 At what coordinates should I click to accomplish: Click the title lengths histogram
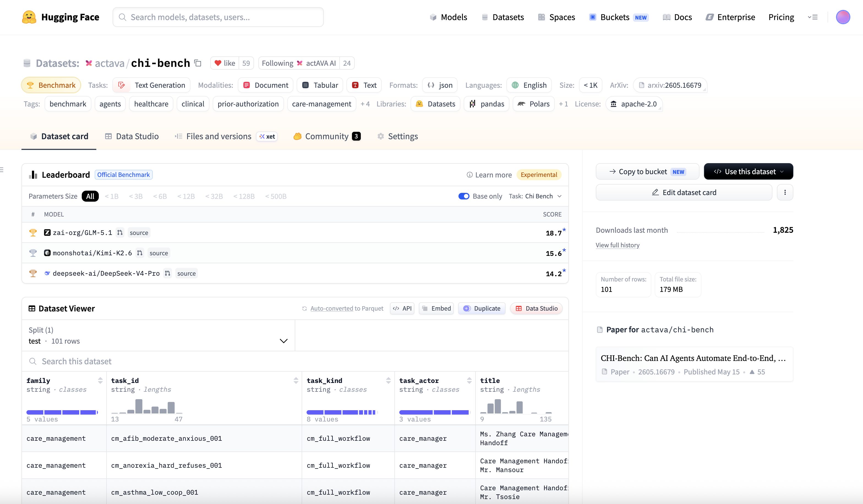pos(516,406)
